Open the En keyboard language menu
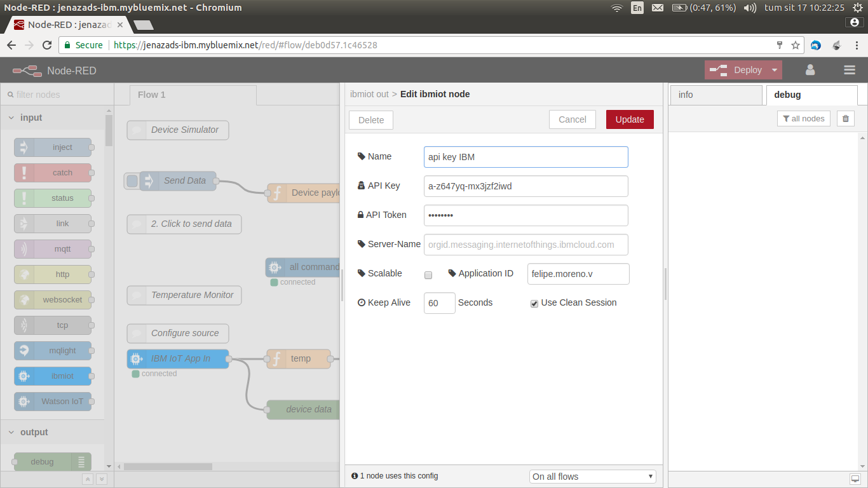 coord(637,8)
